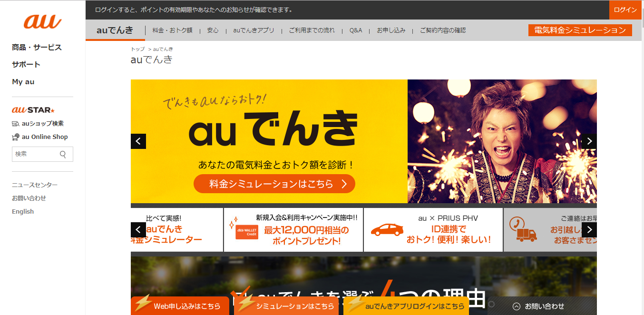Click the au logo in sidebar
This screenshot has width=644, height=315.
point(42,21)
